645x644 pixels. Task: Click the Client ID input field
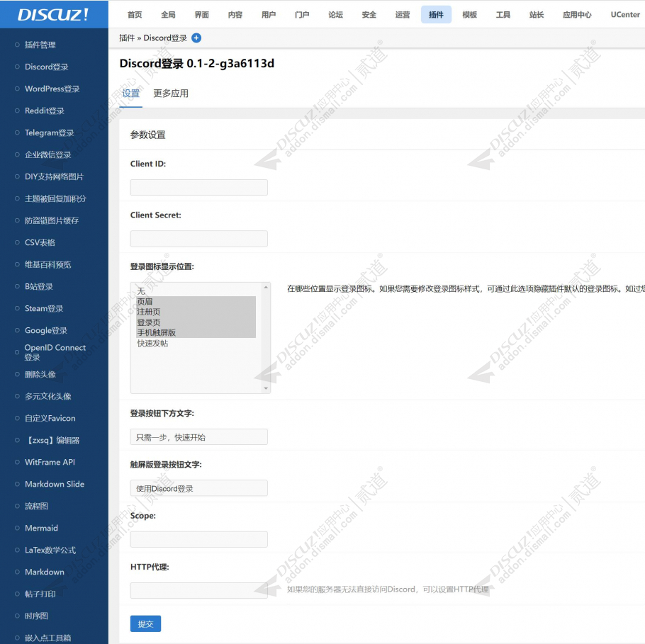[x=198, y=187]
